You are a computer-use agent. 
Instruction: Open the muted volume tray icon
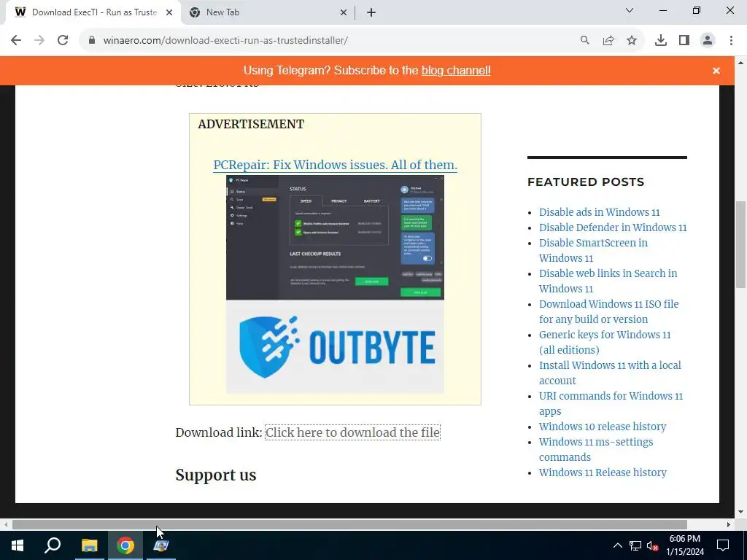tap(653, 545)
